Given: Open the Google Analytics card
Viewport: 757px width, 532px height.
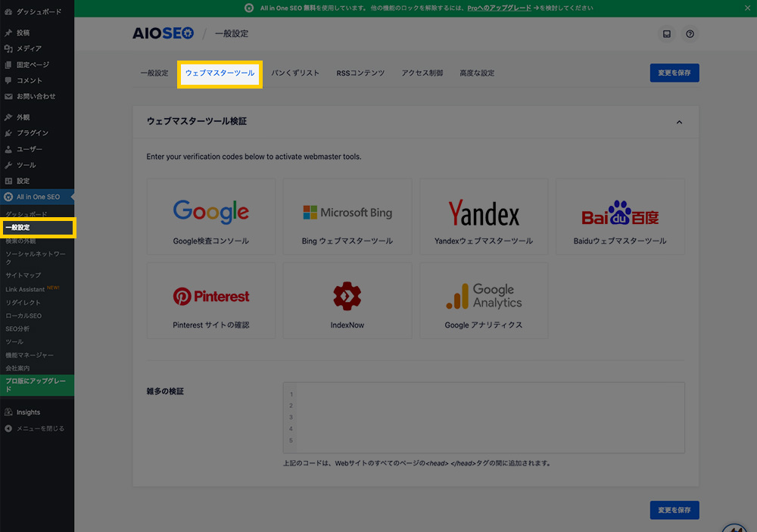Looking at the screenshot, I should (x=484, y=300).
